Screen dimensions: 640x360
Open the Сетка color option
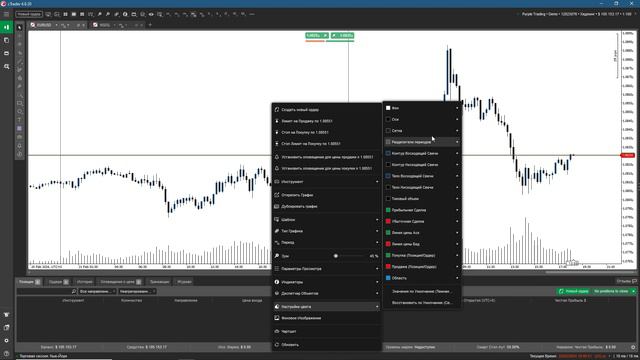click(422, 131)
